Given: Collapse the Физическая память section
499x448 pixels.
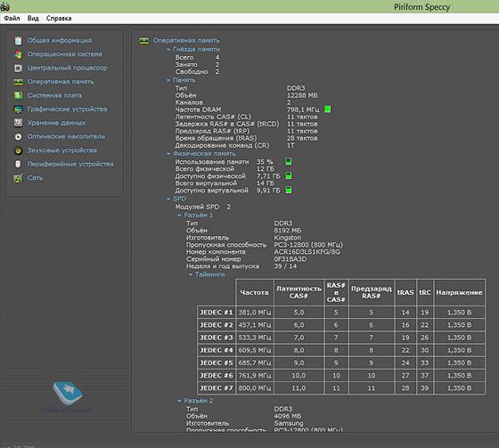Looking at the screenshot, I should coord(168,154).
